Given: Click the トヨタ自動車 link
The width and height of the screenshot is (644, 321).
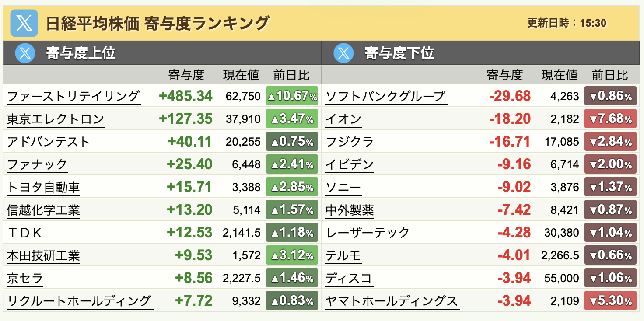Looking at the screenshot, I should pos(43,187).
